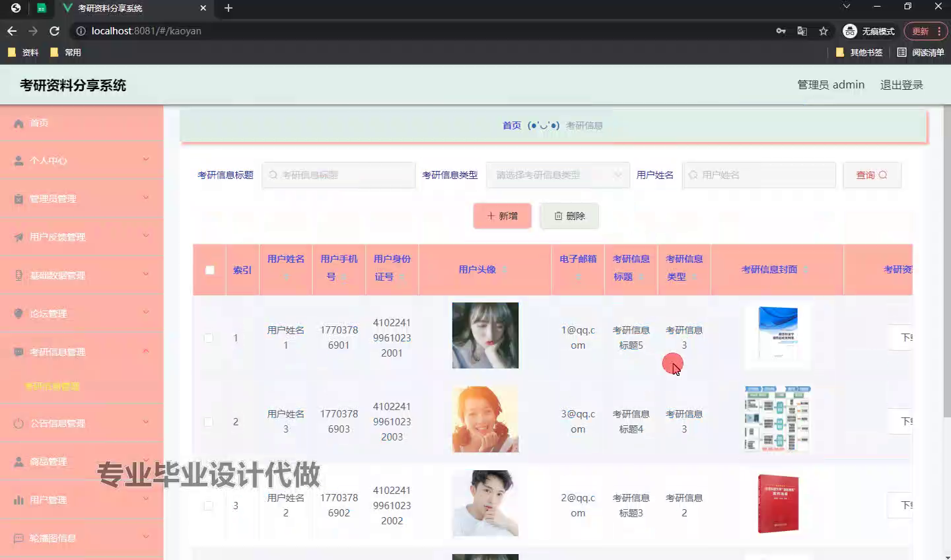Tick the checkbox for row 3
The image size is (951, 560).
[x=209, y=506]
